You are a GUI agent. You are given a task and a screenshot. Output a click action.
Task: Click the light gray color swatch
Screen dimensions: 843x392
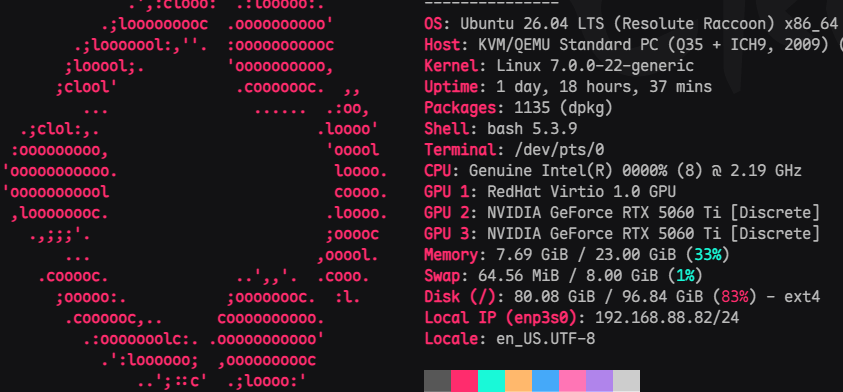pyautogui.click(x=626, y=381)
